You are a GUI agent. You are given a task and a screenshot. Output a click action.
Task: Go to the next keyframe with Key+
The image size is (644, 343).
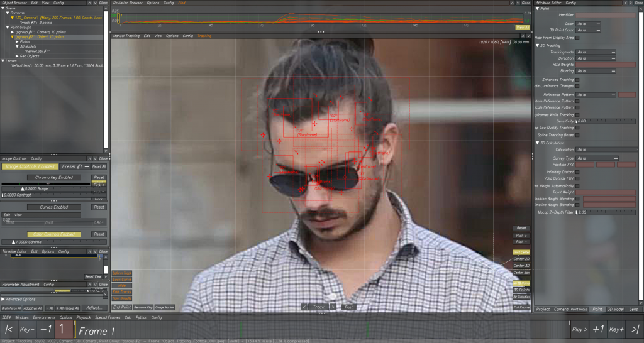616,330
